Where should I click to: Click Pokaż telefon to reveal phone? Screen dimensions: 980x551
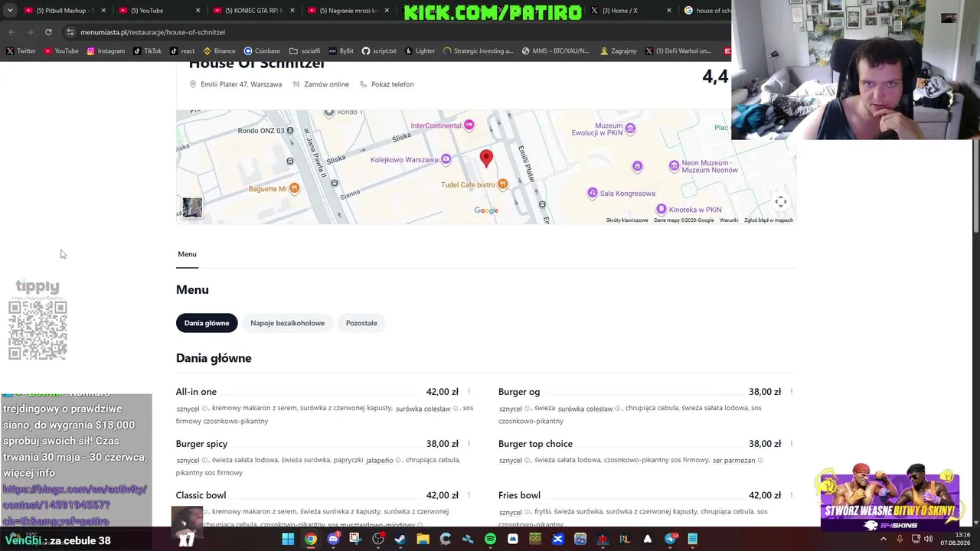point(387,84)
